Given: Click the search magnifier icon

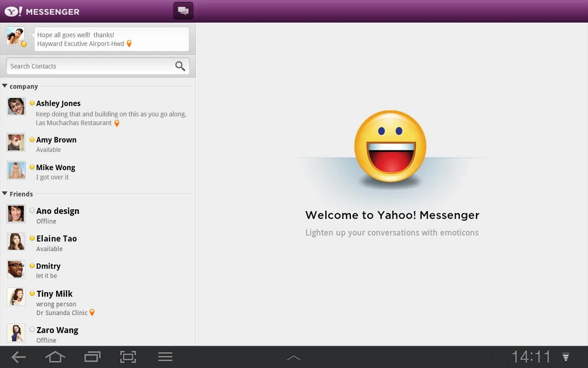Looking at the screenshot, I should (180, 66).
